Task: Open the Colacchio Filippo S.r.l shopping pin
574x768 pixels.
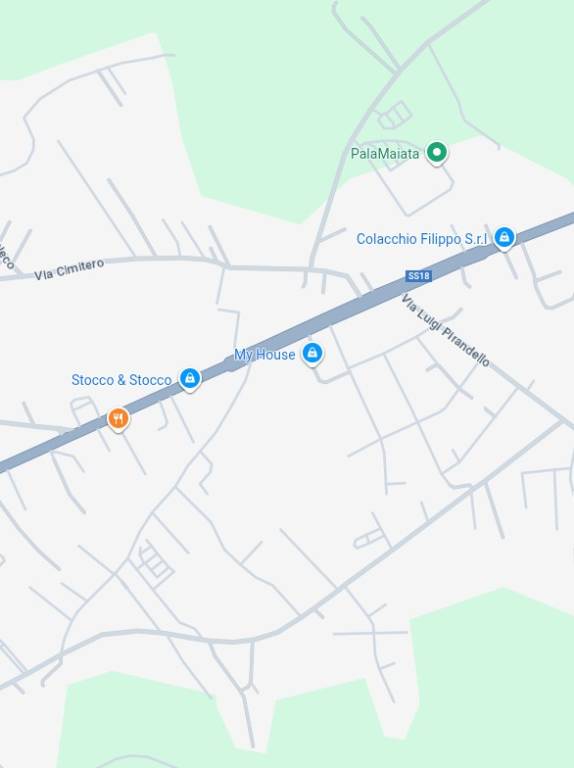Action: coord(504,239)
